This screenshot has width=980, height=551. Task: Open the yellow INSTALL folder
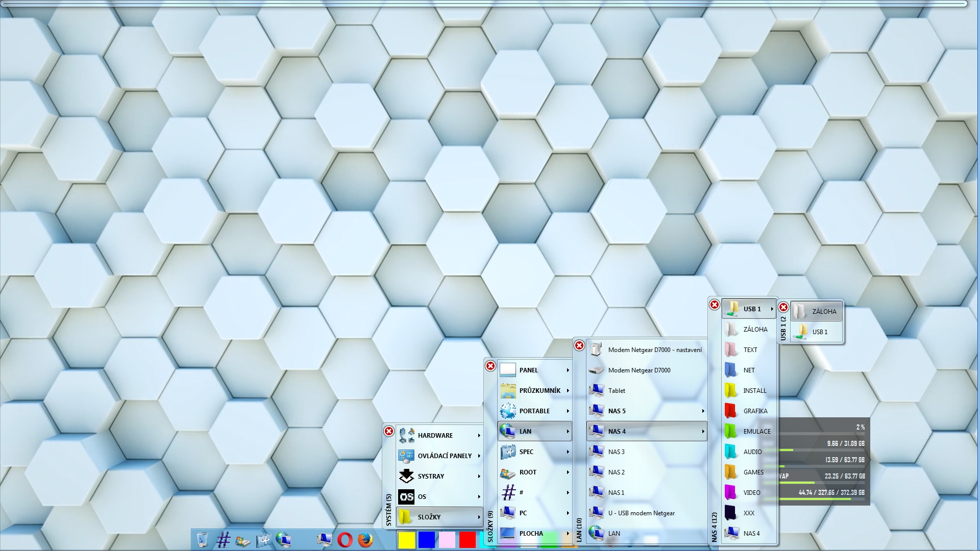(749, 390)
